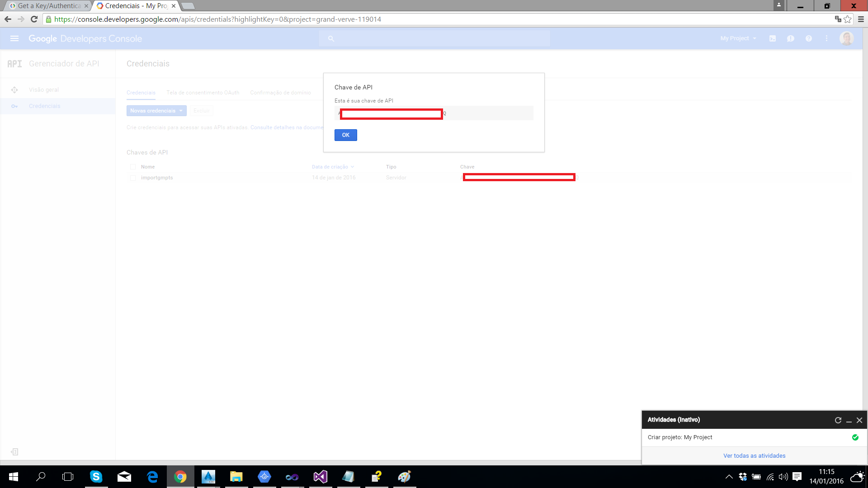Switch to Tela de consentimento OAuth tab
Viewport: 868px width, 488px height.
coord(203,93)
